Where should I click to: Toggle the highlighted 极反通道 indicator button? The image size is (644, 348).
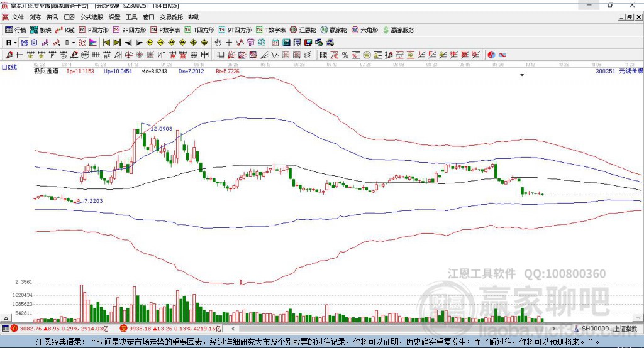point(82,43)
